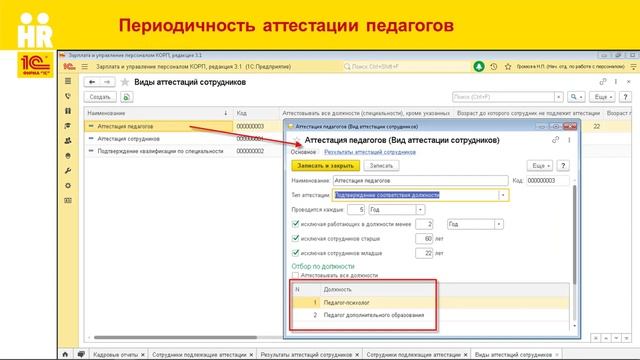Select the Аттестация педагогов row in list

point(158,127)
